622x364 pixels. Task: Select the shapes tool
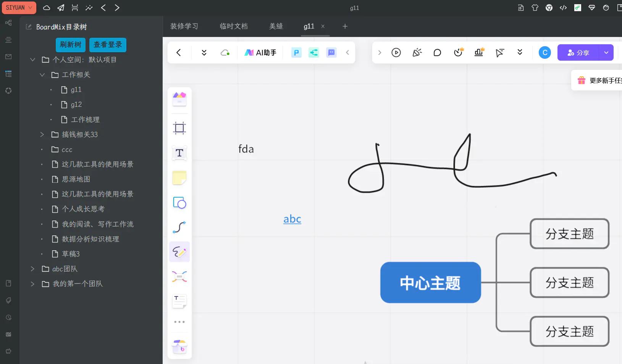point(179,203)
